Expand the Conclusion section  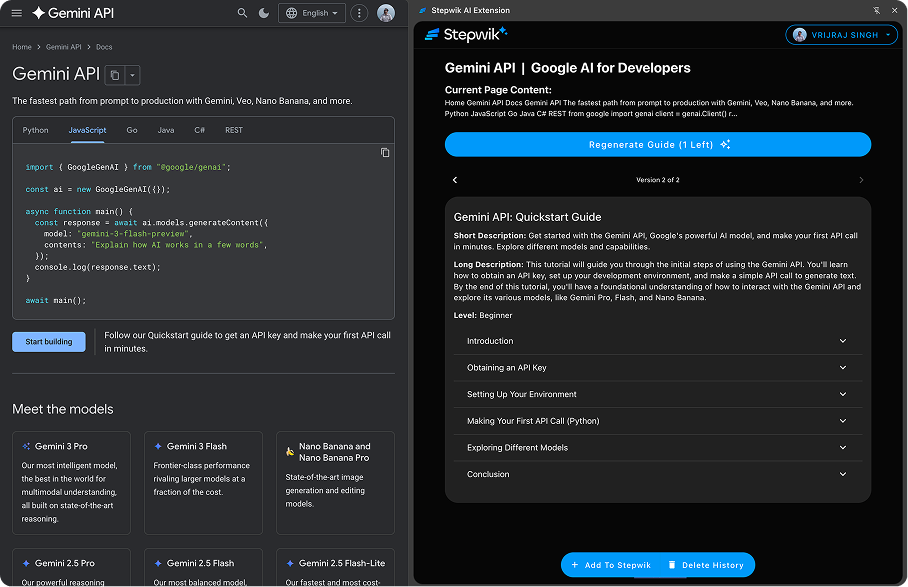(658, 474)
